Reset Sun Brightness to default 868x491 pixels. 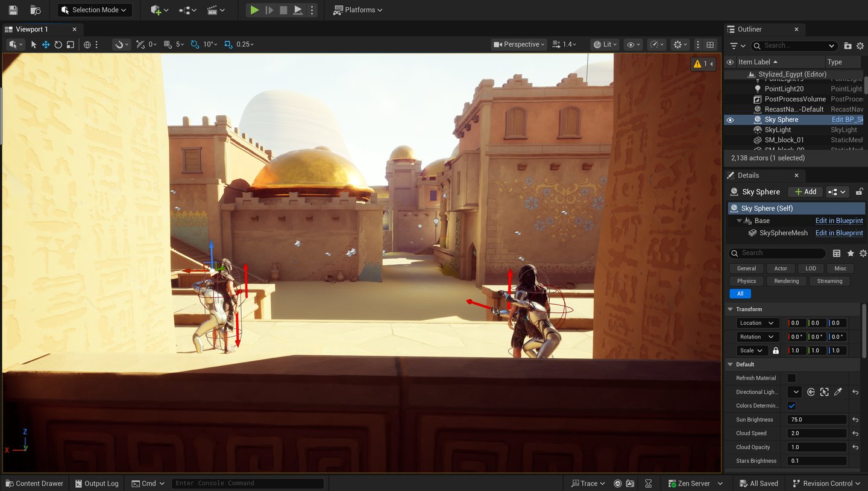point(855,420)
